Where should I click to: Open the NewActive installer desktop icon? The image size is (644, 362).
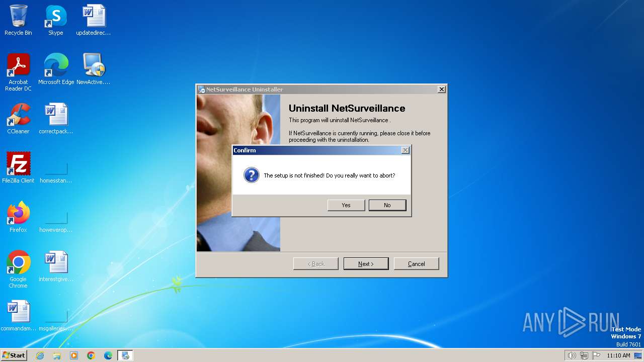coord(94,69)
